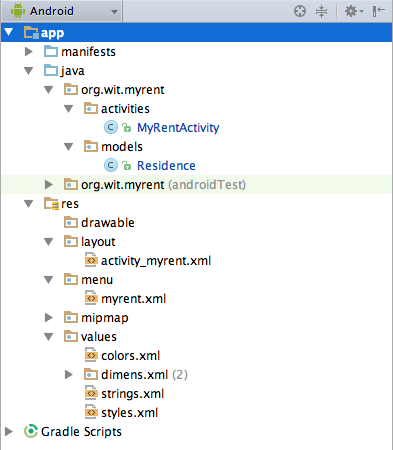This screenshot has height=450, width=393.
Task: Click the hide project panel icon
Action: click(379, 11)
